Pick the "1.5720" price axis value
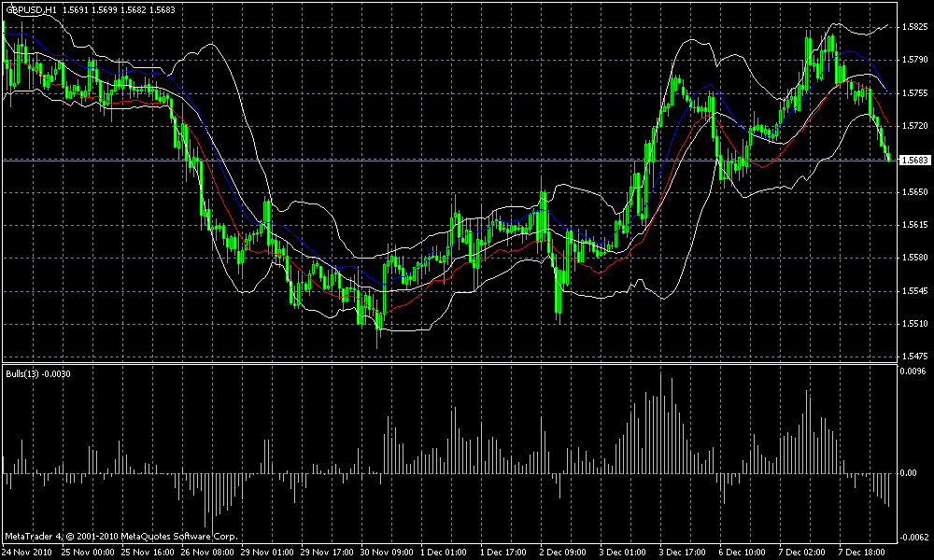This screenshot has width=934, height=560. click(915, 126)
